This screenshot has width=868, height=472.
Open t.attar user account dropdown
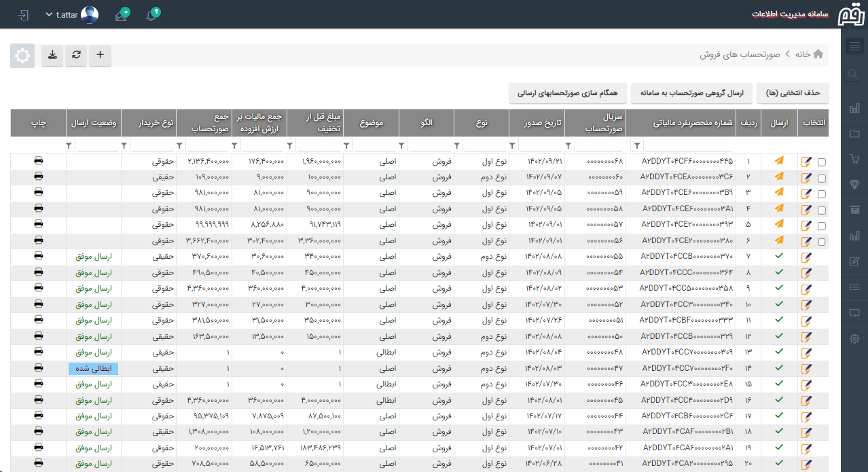(71, 15)
